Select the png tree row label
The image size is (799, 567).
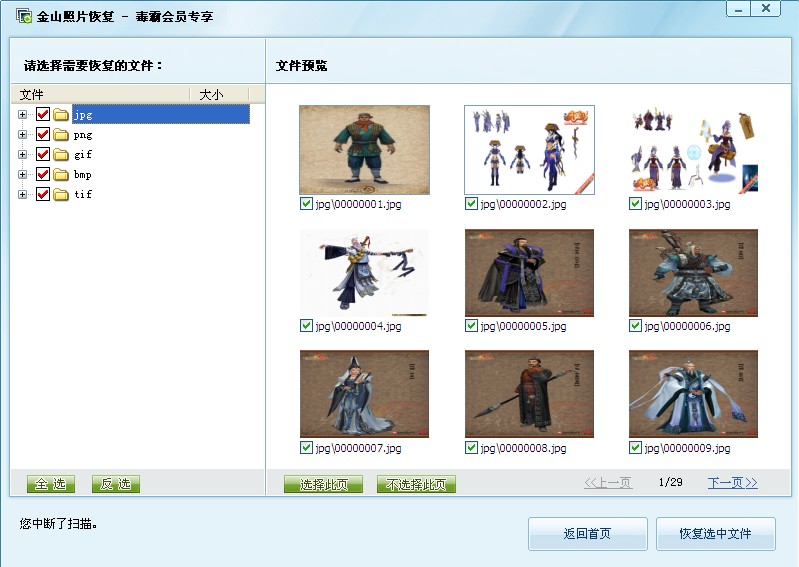point(83,135)
